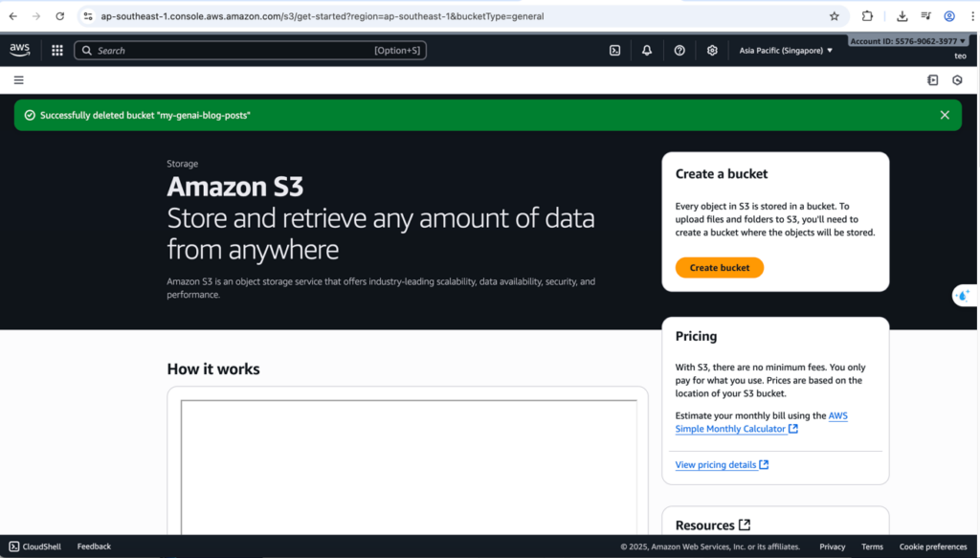Click Feedback in the footer
Viewport: 980px width, 558px height.
tap(94, 547)
